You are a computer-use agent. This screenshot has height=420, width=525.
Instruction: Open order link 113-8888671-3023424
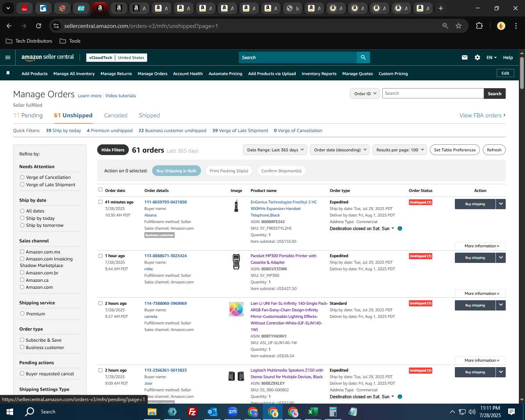pyautogui.click(x=165, y=256)
